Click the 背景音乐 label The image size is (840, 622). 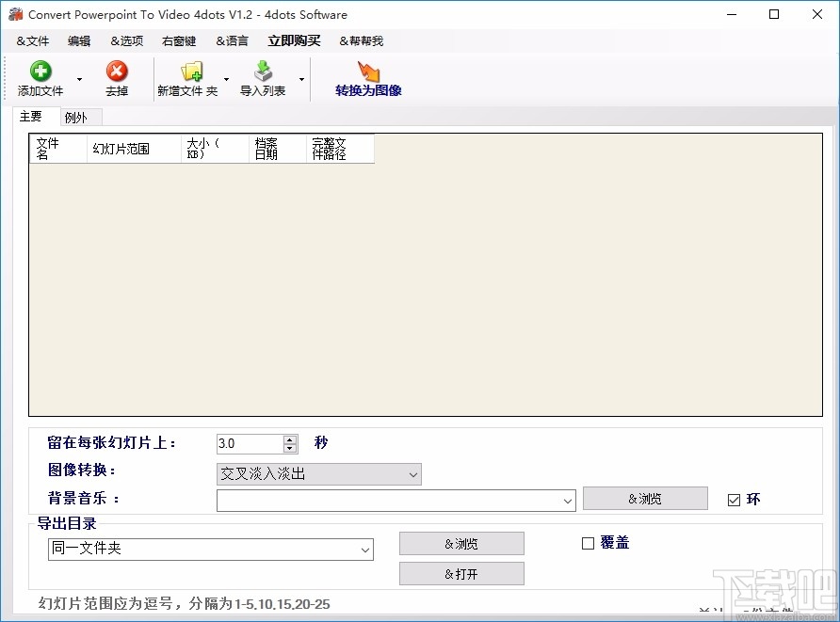tap(83, 499)
